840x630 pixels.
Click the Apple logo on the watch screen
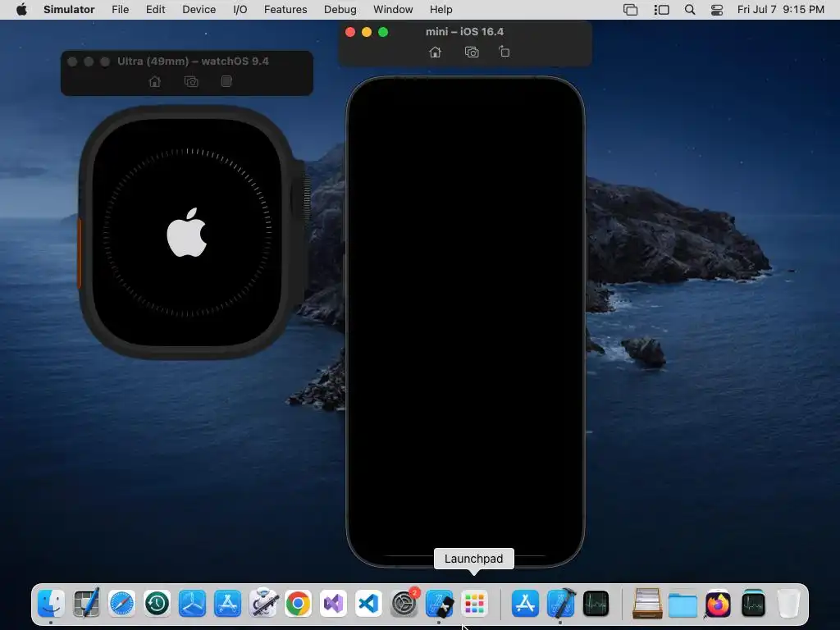(187, 232)
